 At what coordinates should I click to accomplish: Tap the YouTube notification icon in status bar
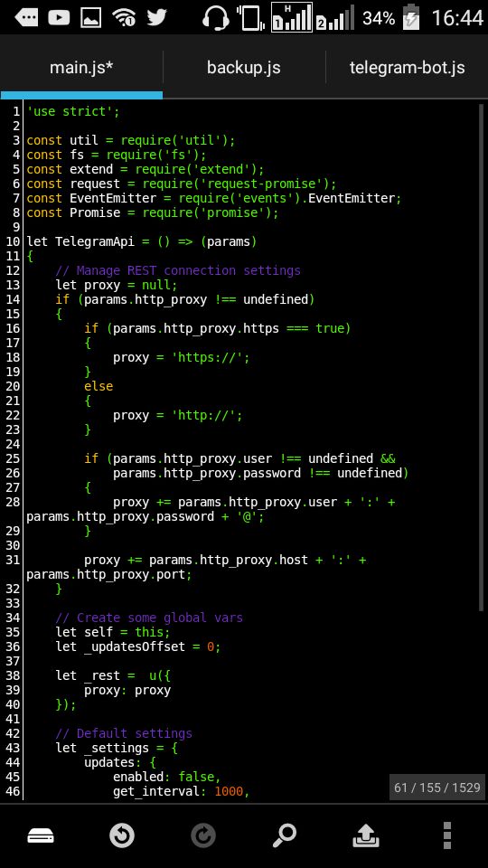click(x=59, y=18)
